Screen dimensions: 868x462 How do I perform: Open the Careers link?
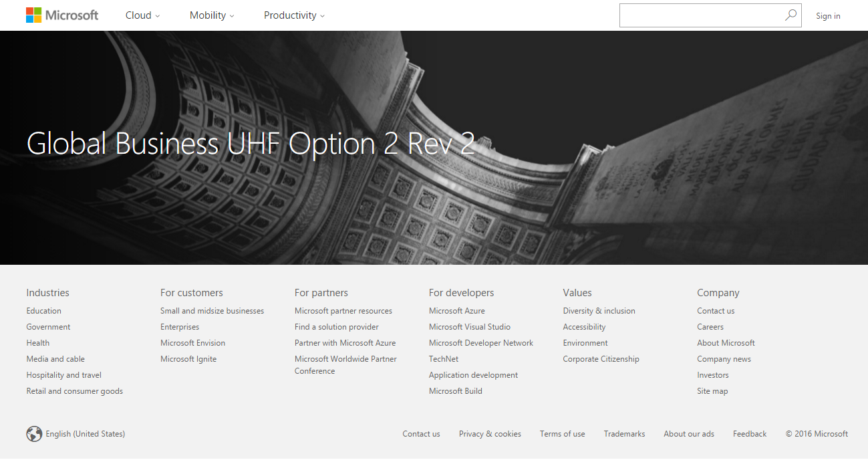[710, 327]
